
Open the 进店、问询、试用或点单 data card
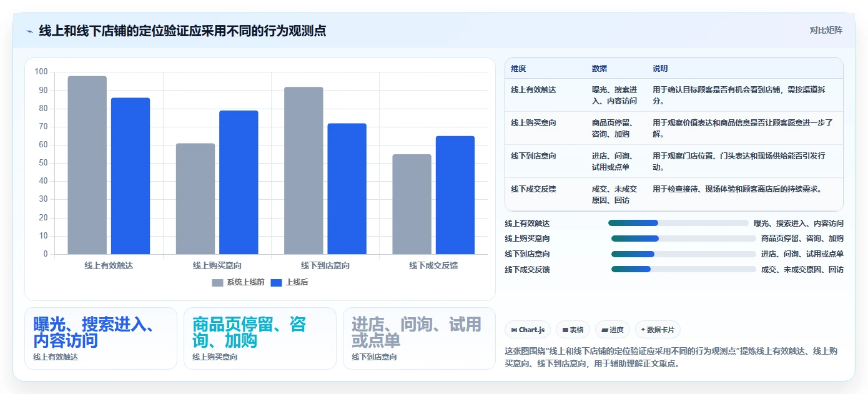click(419, 338)
